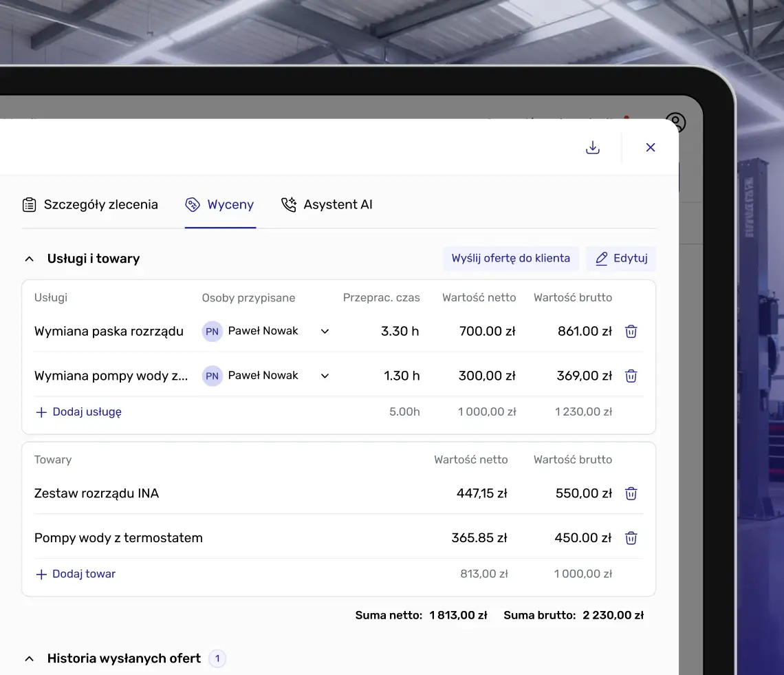This screenshot has height=675, width=784.
Task: Click the 861.00 zł gross value
Action: tap(585, 331)
